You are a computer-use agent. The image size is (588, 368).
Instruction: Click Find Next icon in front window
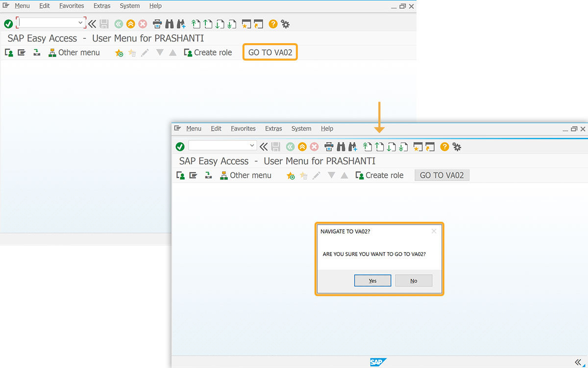353,146
